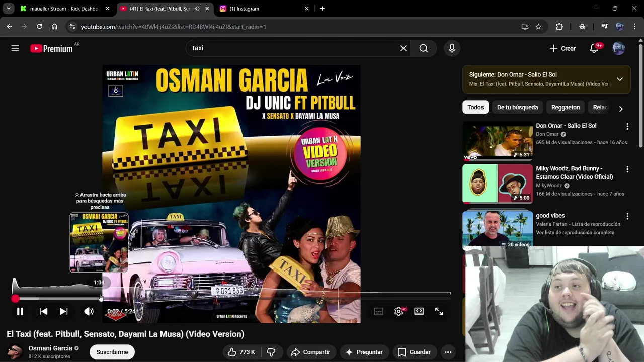This screenshot has width=644, height=362.
Task: Select the Reggaeton filter chip
Action: tap(566, 107)
